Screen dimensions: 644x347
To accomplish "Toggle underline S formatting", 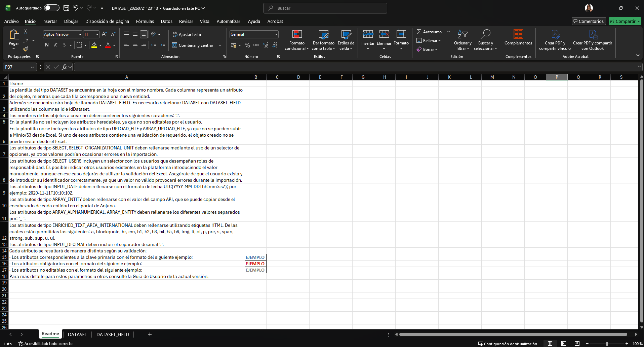I will point(64,45).
